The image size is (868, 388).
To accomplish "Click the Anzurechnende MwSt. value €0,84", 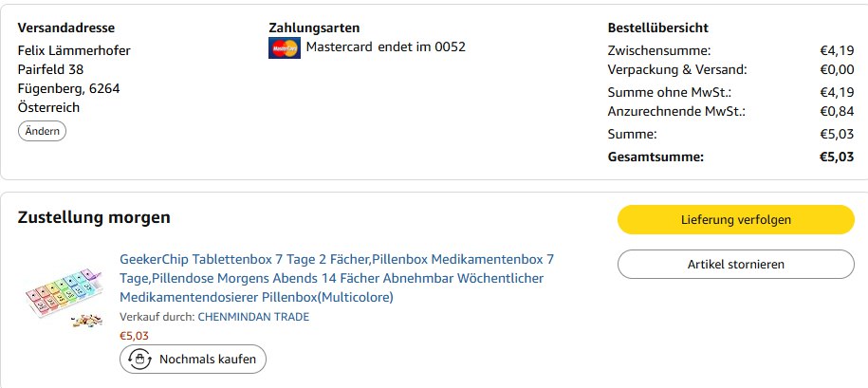I will pos(837,111).
